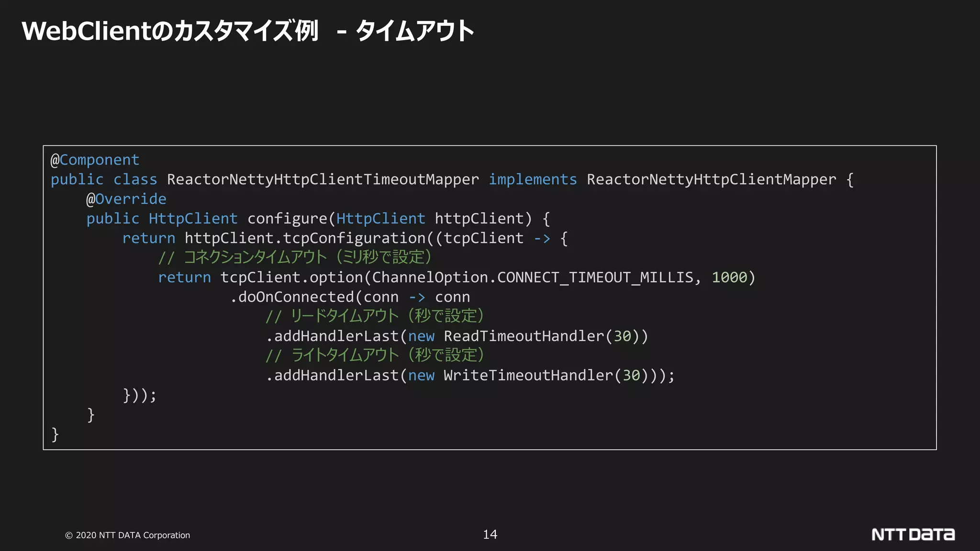Click 'WriteTimeoutHandler(30)' text
This screenshot has width=980, height=551.
546,375
